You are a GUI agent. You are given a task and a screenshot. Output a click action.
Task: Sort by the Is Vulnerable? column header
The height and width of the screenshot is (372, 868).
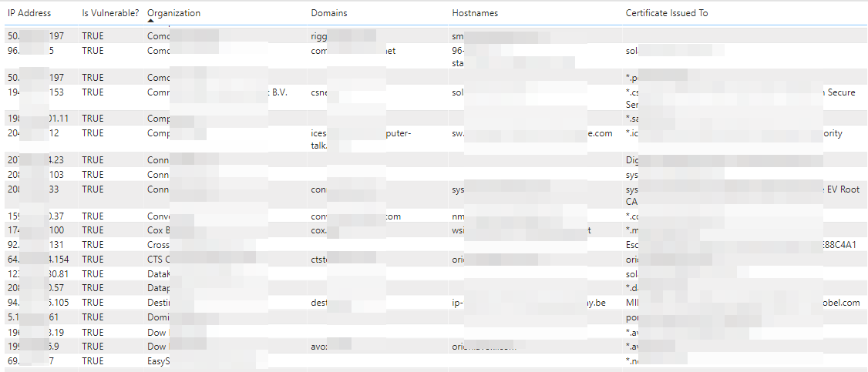pos(110,13)
